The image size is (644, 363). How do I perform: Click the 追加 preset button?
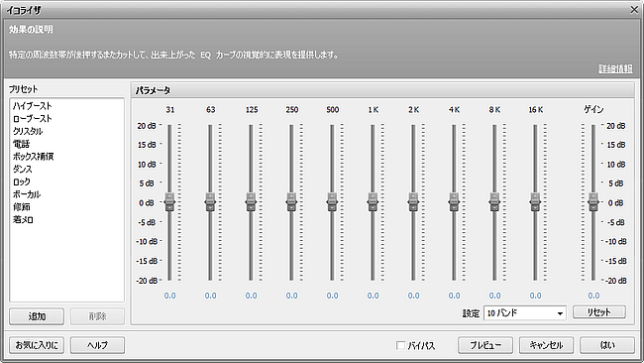pos(37,316)
